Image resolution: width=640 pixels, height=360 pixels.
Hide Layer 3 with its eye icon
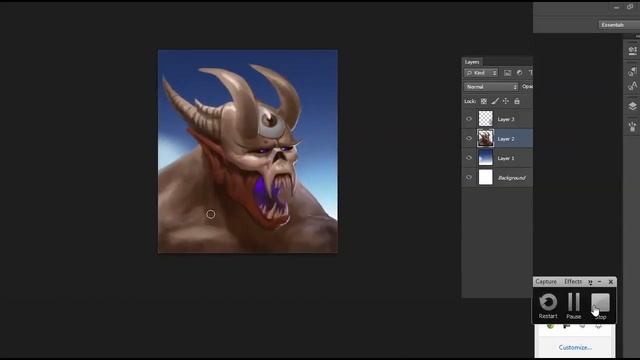[x=469, y=119]
